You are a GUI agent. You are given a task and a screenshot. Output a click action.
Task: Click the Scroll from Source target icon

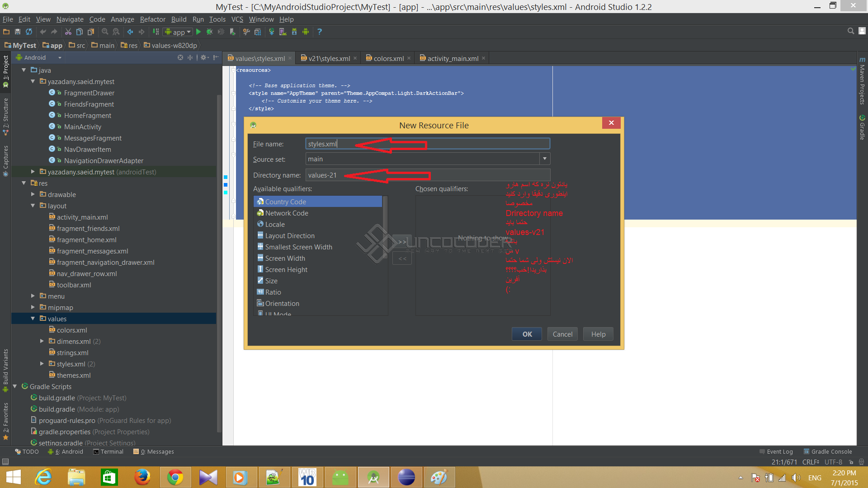[x=180, y=57]
